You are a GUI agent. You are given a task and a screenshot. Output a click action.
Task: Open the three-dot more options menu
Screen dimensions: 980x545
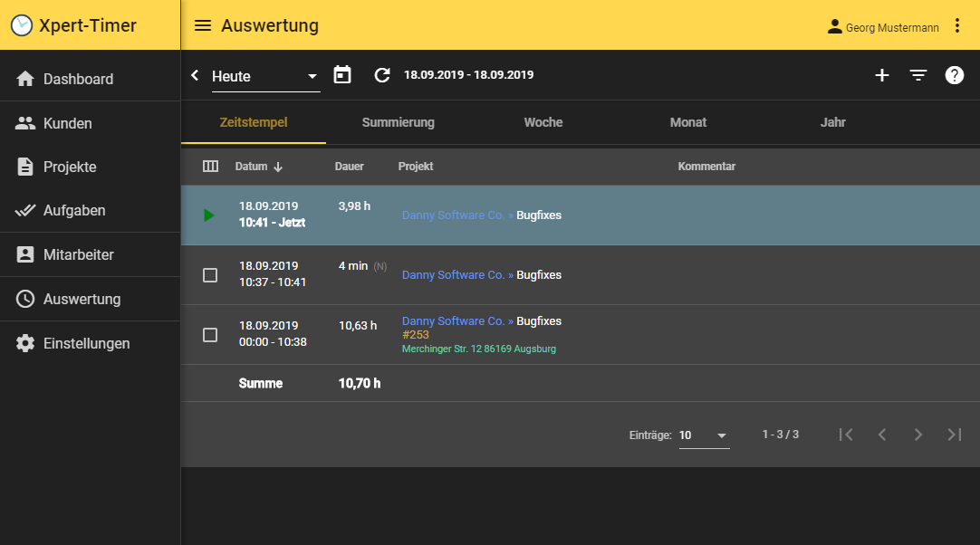click(x=957, y=26)
